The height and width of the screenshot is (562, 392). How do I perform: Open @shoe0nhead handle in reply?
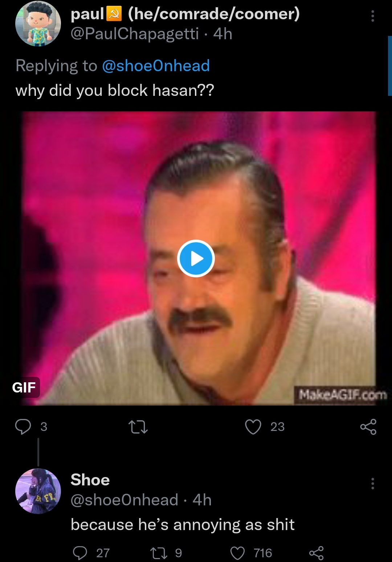click(124, 500)
